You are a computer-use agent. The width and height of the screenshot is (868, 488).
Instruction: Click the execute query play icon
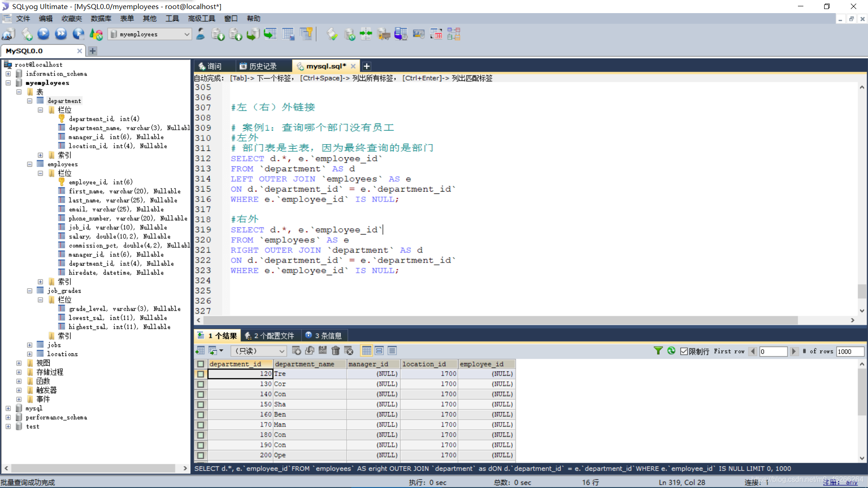(43, 34)
